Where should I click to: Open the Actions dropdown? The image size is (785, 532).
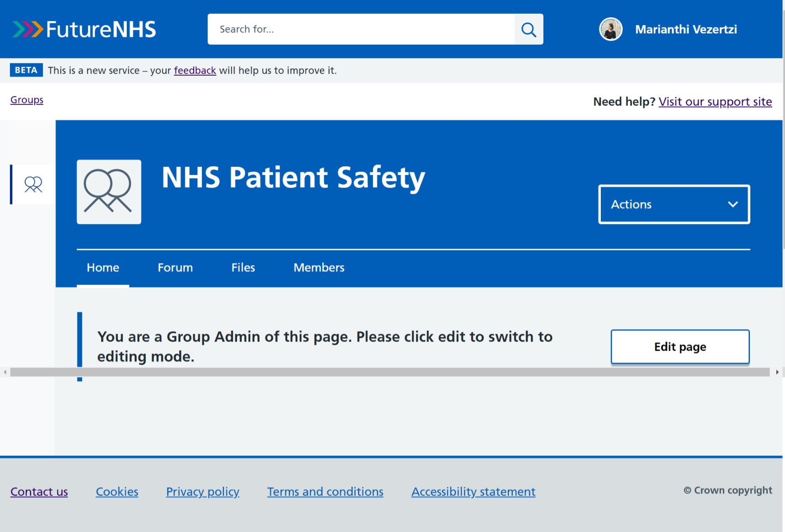click(674, 204)
